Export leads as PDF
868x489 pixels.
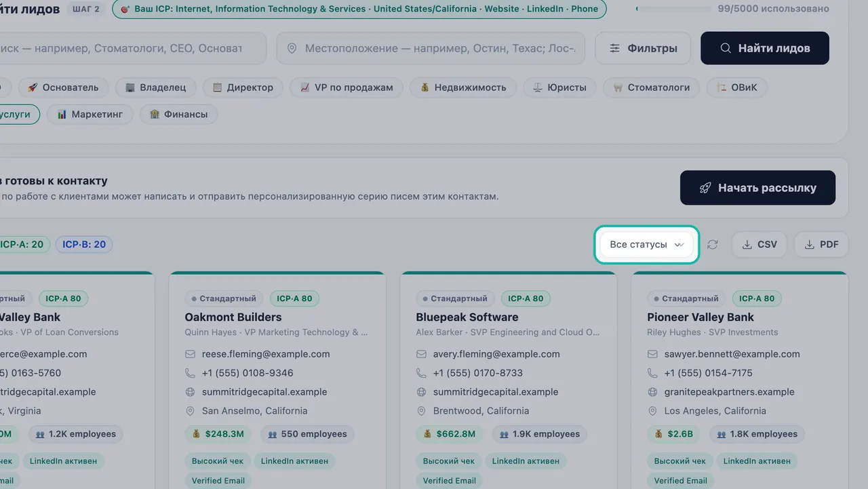pos(821,245)
